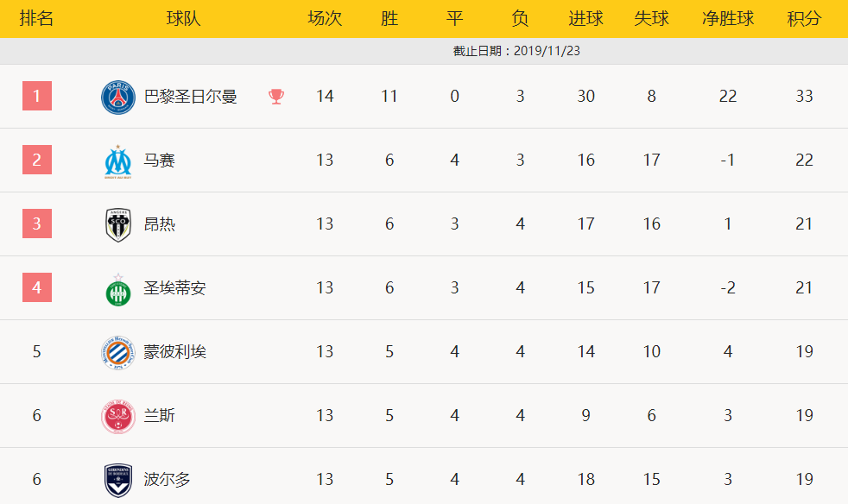Click the Angers SCO club badge
This screenshot has height=504, width=848.
[x=118, y=224]
